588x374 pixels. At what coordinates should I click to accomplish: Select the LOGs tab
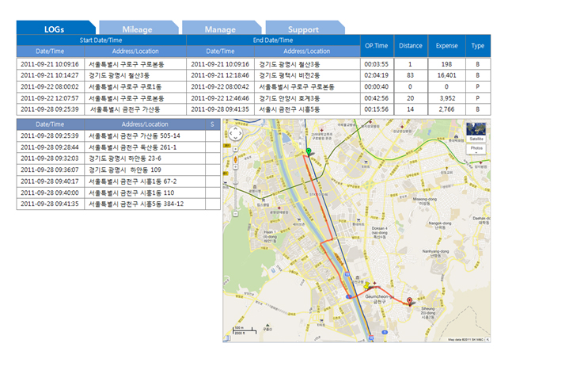coord(55,29)
